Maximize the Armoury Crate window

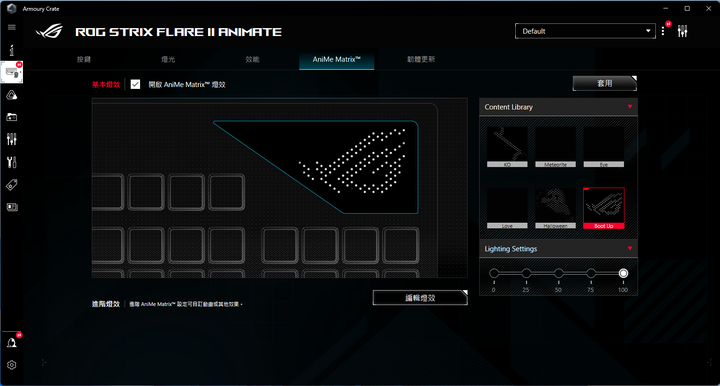(687, 8)
